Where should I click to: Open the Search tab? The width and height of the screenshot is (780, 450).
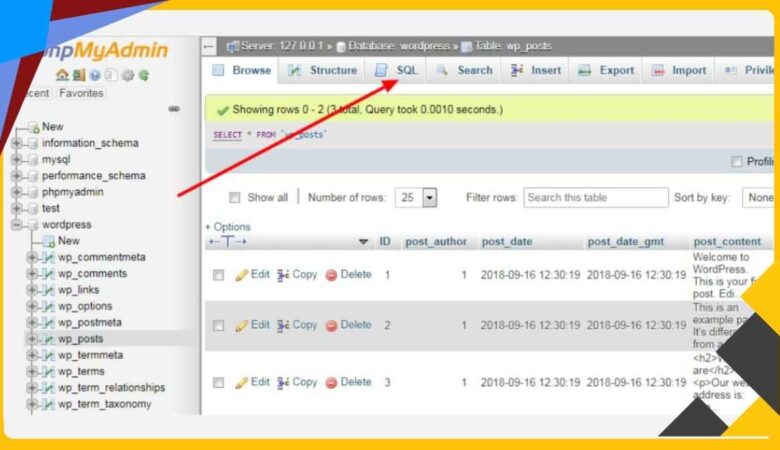[464, 71]
